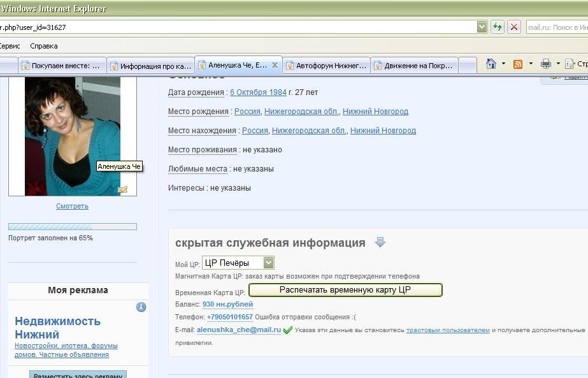Click the profile photo of Аленушка Че
This screenshot has height=378, width=588.
73,136
